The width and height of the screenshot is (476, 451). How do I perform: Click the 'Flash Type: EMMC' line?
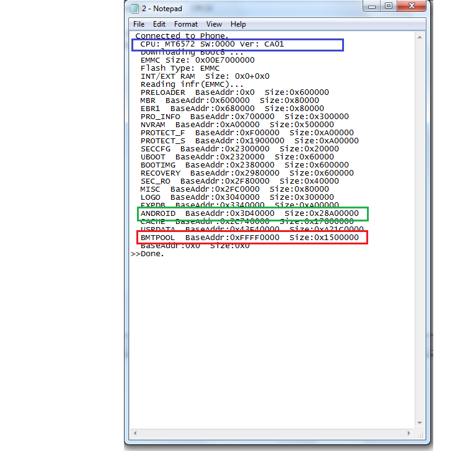point(180,68)
